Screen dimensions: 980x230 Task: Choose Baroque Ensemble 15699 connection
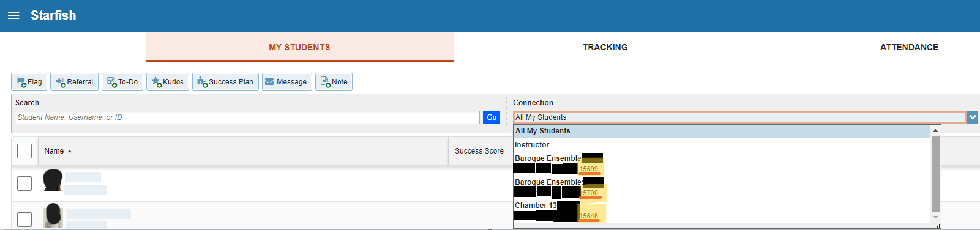click(x=722, y=163)
